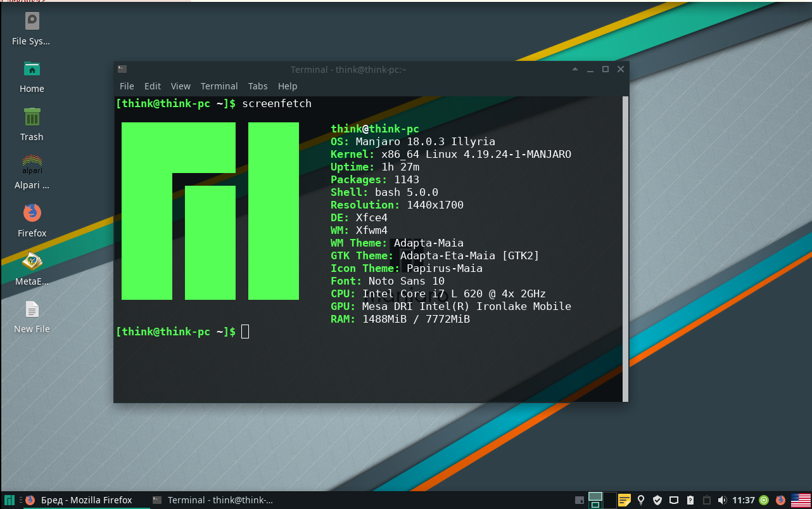Open the panel clock showing 11:37
Image resolution: width=812 pixels, height=509 pixels.
click(744, 500)
